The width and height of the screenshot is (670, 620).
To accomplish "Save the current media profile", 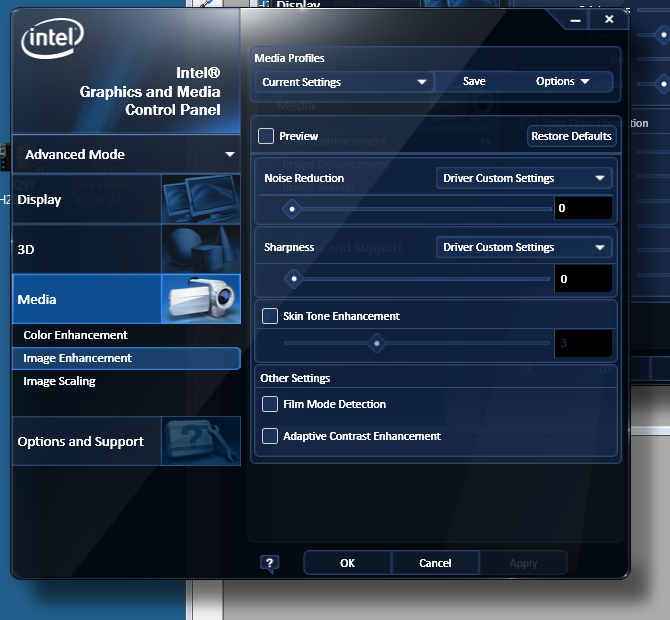I will point(474,82).
